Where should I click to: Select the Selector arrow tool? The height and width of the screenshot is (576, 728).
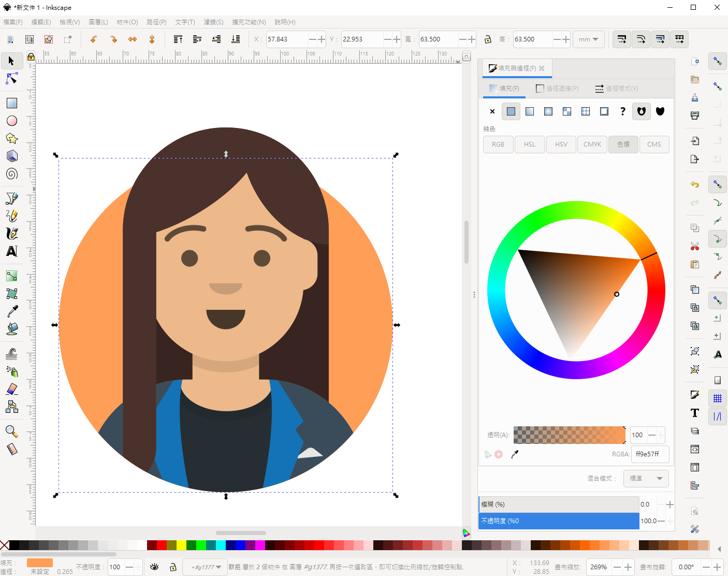click(x=11, y=61)
